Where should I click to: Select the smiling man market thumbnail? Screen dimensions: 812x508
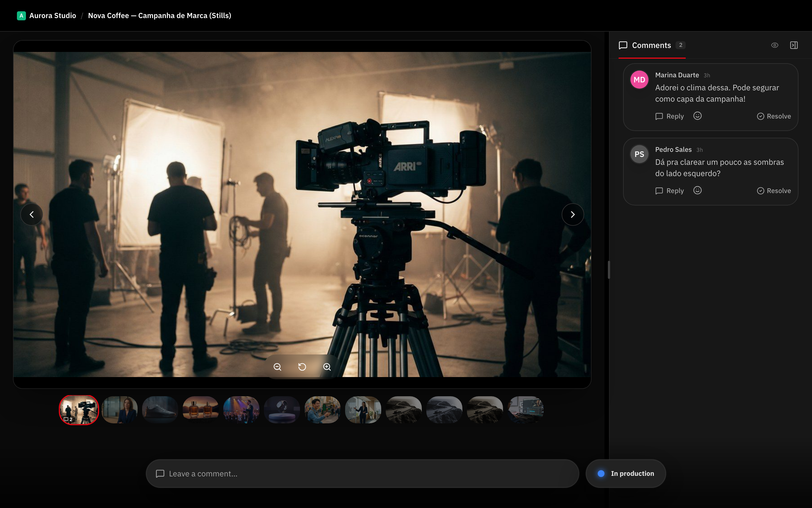(x=323, y=410)
